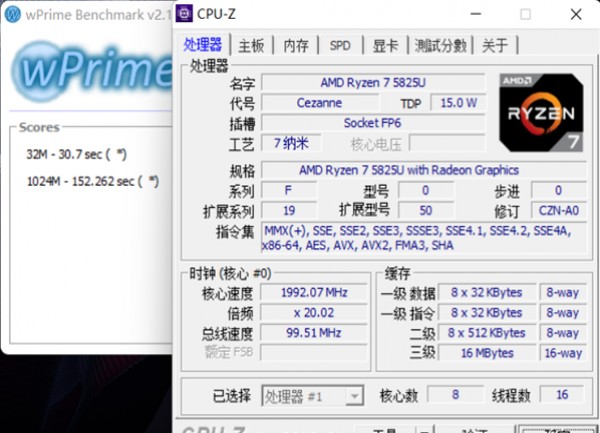The height and width of the screenshot is (433, 600).
Task: Click the TDP value 15.0 W
Action: pos(458,103)
